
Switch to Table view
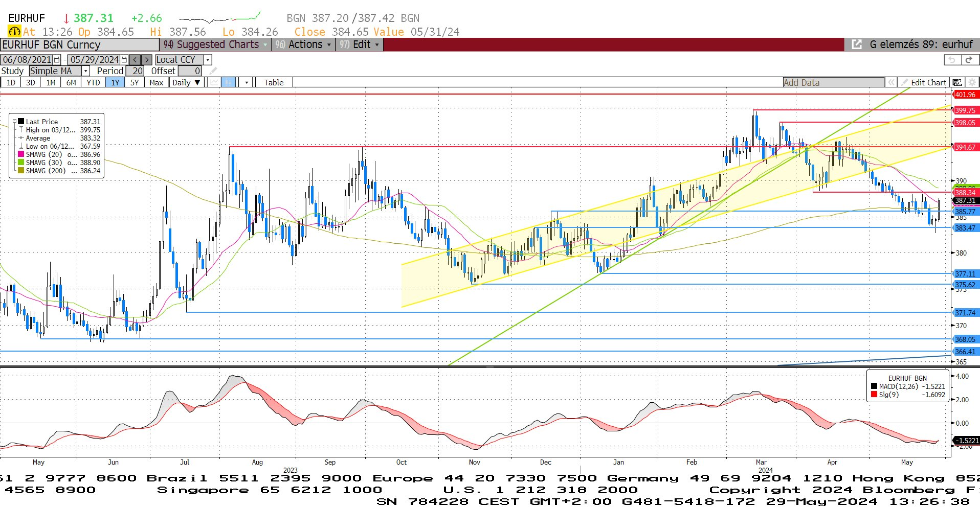point(274,82)
